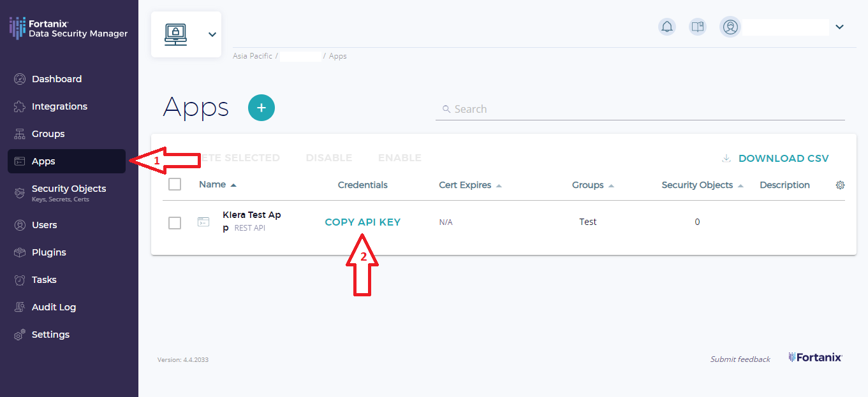The height and width of the screenshot is (397, 868).
Task: Focus the Search apps field
Action: click(640, 109)
